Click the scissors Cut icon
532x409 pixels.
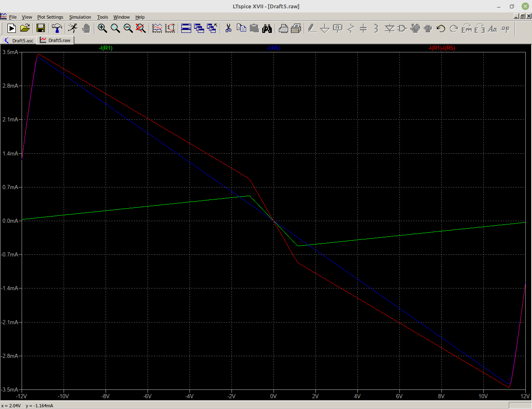click(228, 28)
